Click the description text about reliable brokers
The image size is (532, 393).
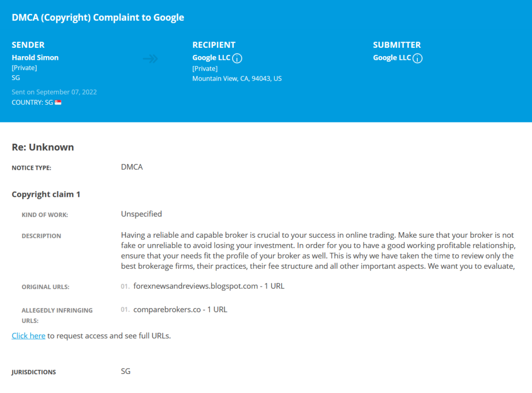[x=318, y=251]
